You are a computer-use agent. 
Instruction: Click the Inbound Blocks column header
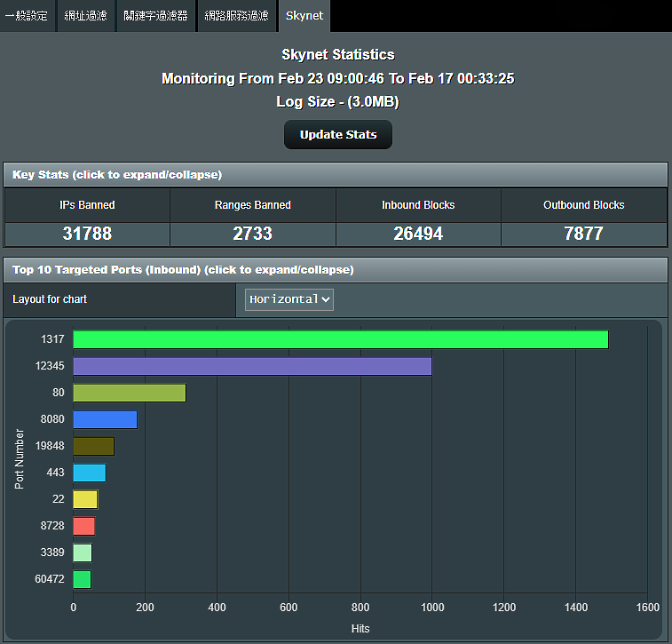[x=418, y=205]
